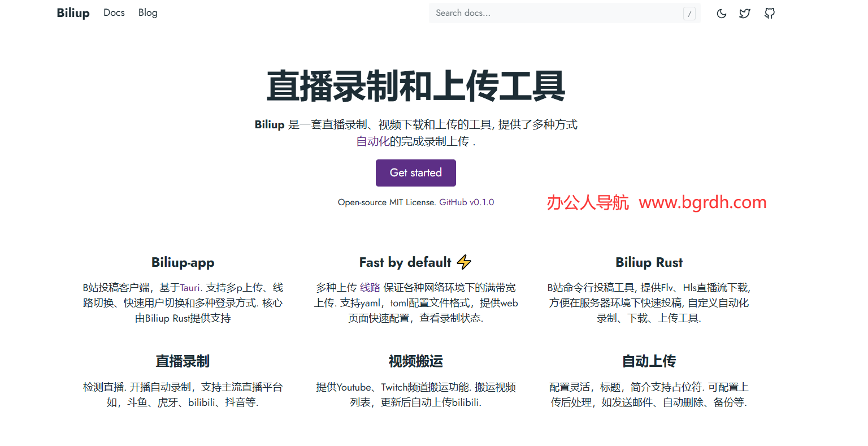The width and height of the screenshot is (868, 446).
Task: Click the lightning bolt in Fast by default
Action: (x=464, y=262)
